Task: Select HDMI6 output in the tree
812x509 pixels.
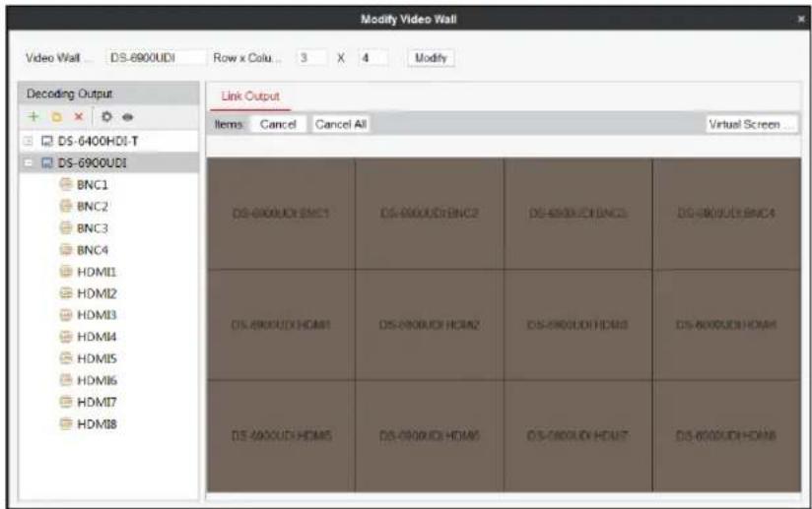Action: [97, 380]
